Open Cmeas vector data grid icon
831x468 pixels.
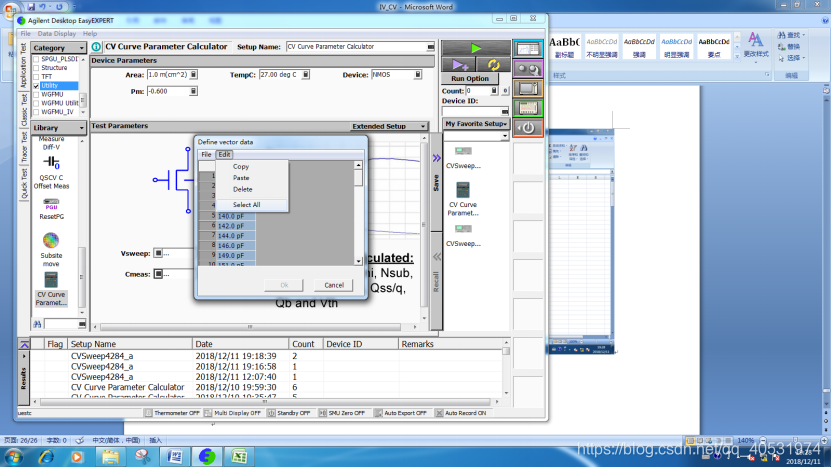tap(158, 274)
